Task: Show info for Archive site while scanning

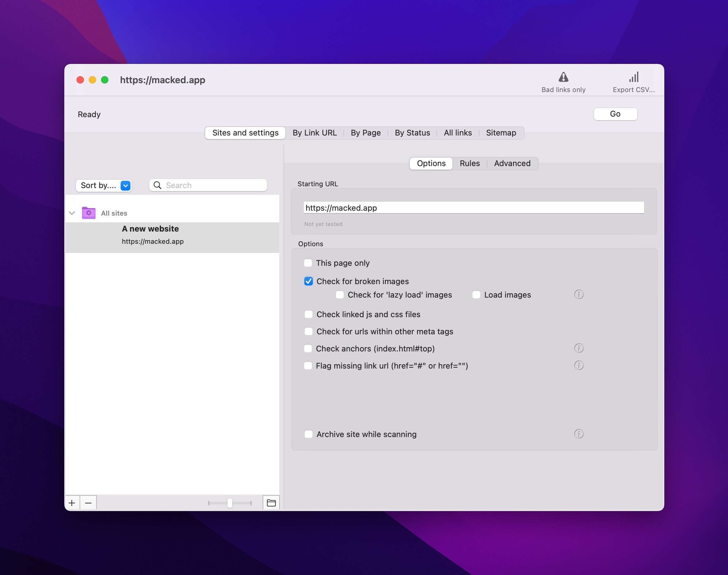Action: [578, 434]
